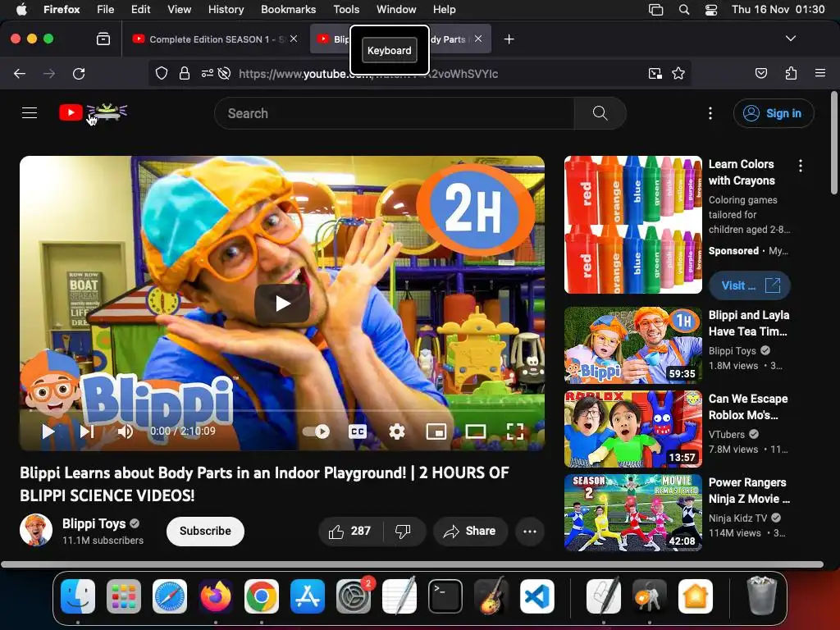Open Terminal from the Dock

tap(445, 596)
